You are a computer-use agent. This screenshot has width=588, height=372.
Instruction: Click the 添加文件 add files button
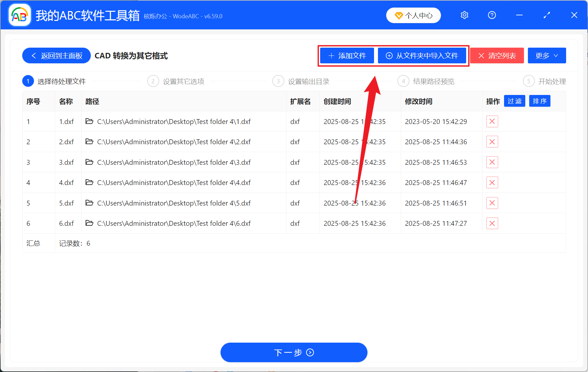(347, 55)
